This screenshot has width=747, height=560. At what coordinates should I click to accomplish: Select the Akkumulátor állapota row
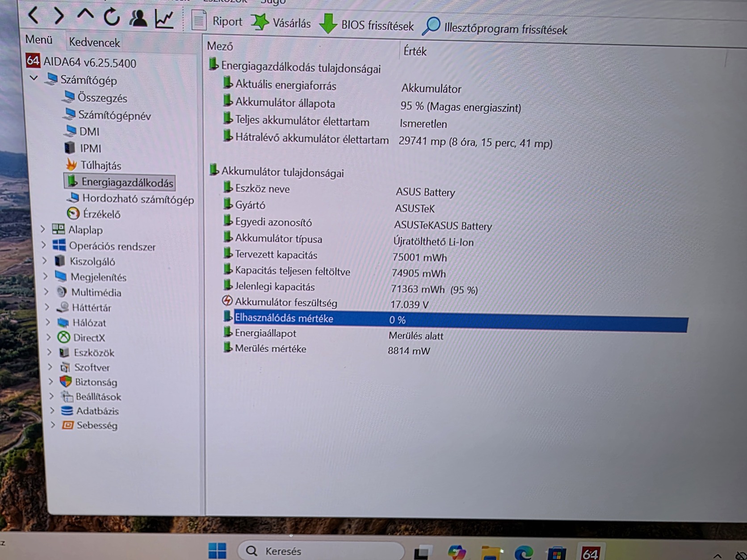[372, 104]
